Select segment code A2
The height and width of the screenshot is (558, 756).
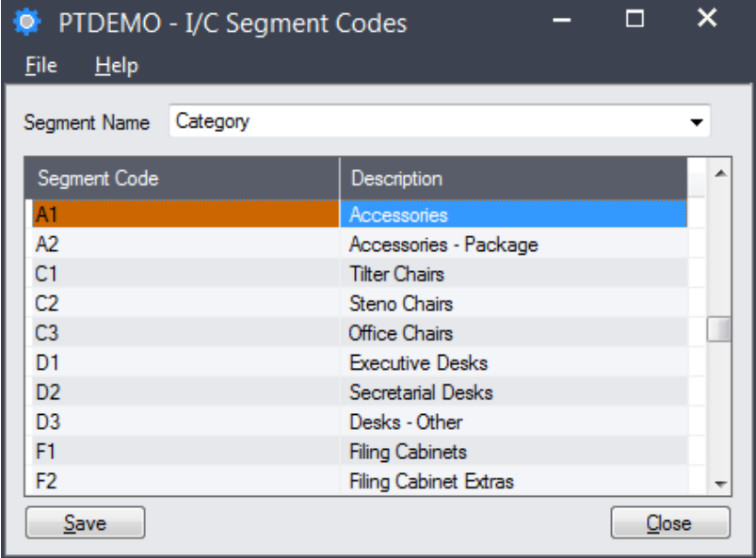tap(185, 244)
